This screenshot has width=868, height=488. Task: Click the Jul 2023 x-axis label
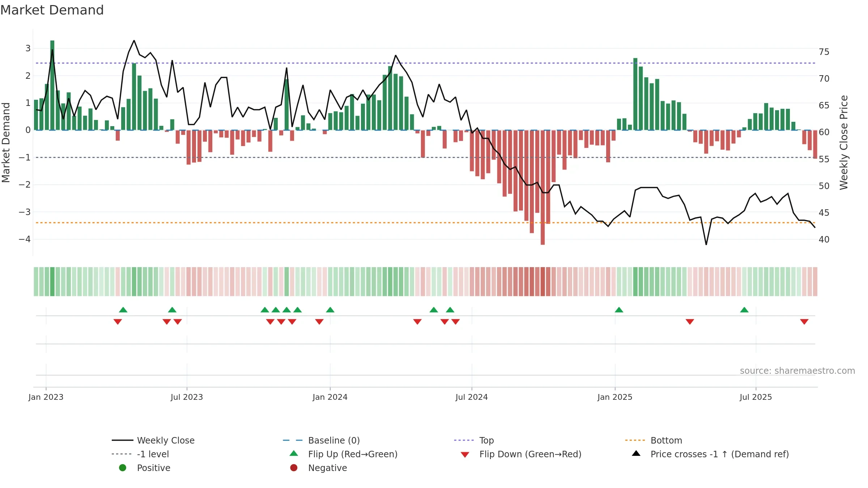tap(187, 397)
